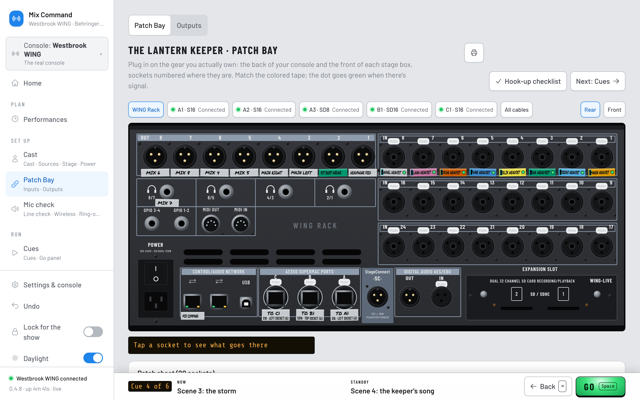Select the B1 · SD16 stage box tab
This screenshot has height=400, width=640.
point(399,109)
